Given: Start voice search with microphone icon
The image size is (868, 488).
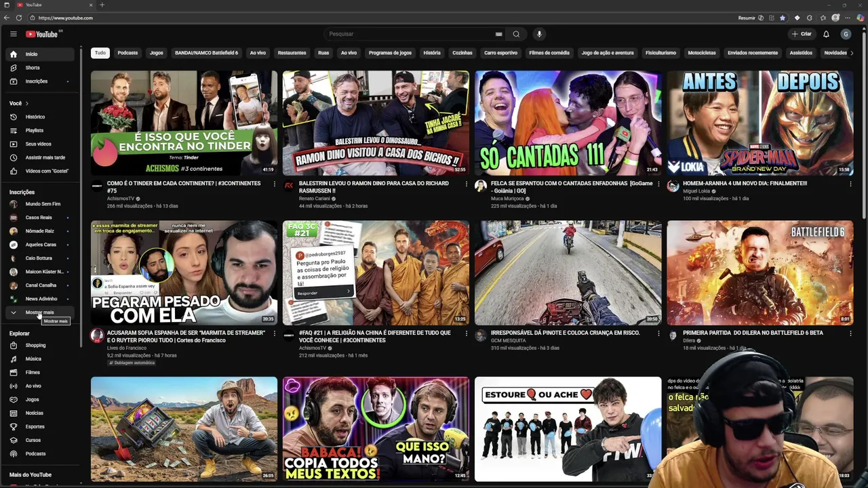Looking at the screenshot, I should pyautogui.click(x=539, y=34).
